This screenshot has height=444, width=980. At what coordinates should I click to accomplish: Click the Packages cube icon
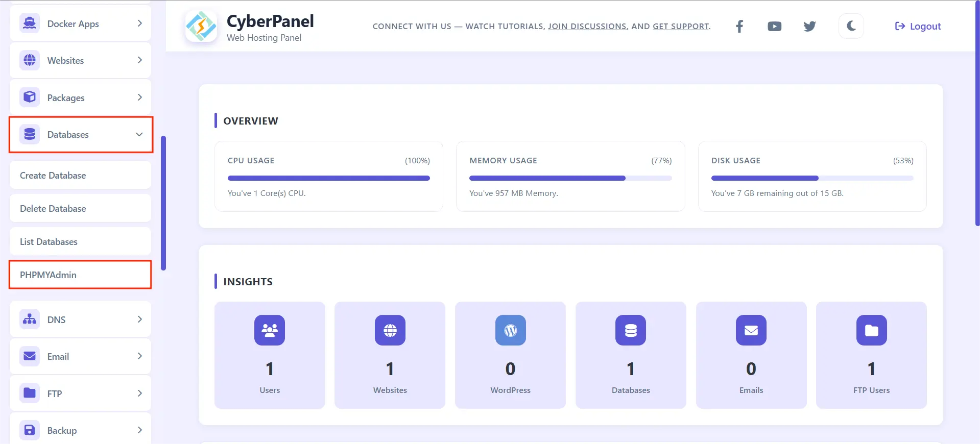(x=30, y=97)
